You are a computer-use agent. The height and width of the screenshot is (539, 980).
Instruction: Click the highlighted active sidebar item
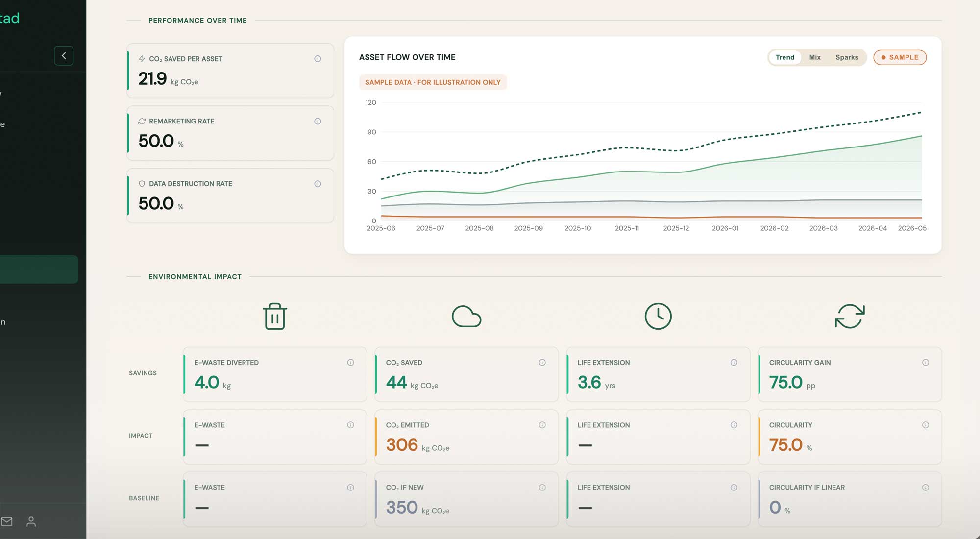pos(39,269)
